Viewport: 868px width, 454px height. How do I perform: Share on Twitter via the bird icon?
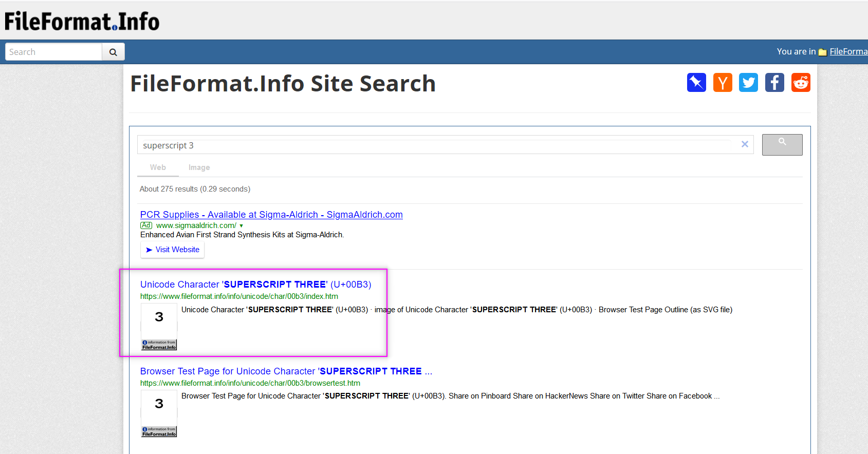click(749, 83)
